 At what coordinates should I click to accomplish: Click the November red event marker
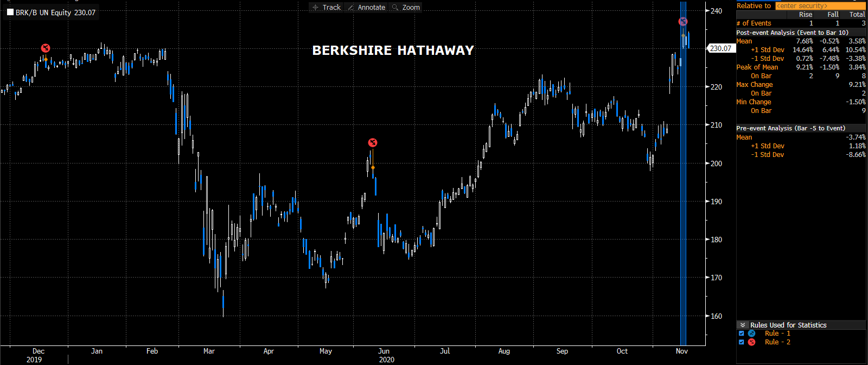pyautogui.click(x=683, y=22)
